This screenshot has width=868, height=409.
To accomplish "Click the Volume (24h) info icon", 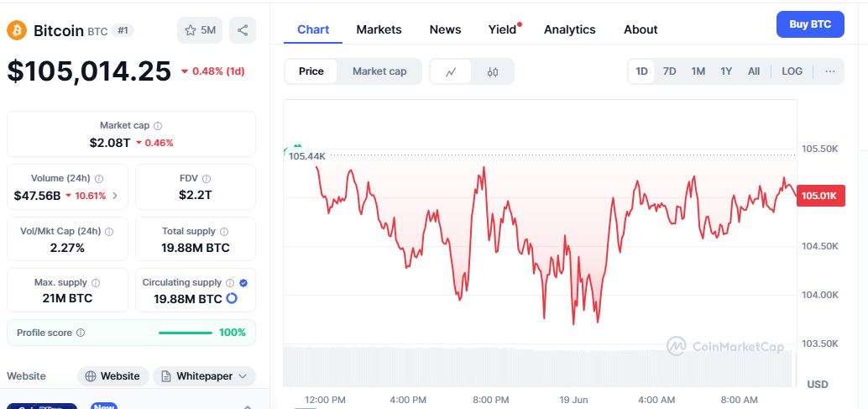I will tap(99, 178).
